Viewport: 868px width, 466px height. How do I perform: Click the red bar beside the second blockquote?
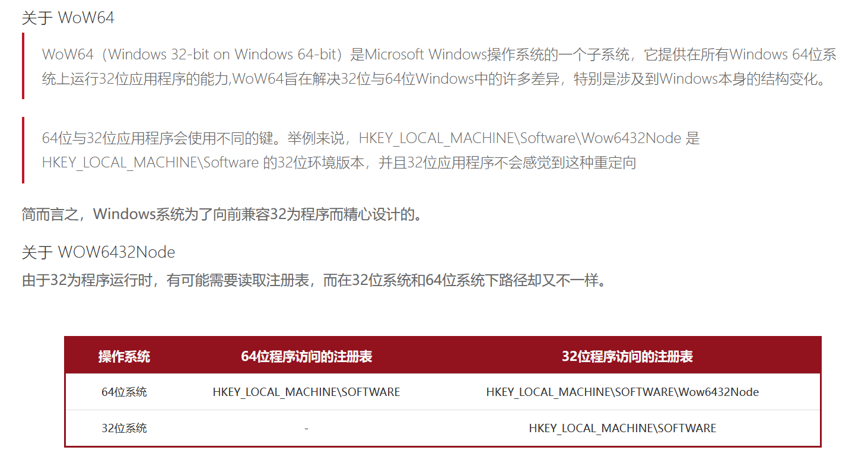(23, 150)
